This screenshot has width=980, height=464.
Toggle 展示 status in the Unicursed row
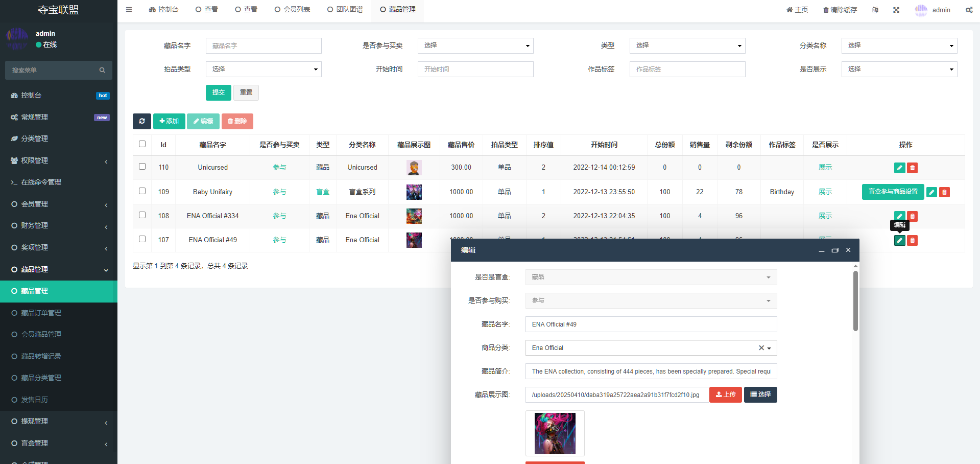[x=825, y=168]
